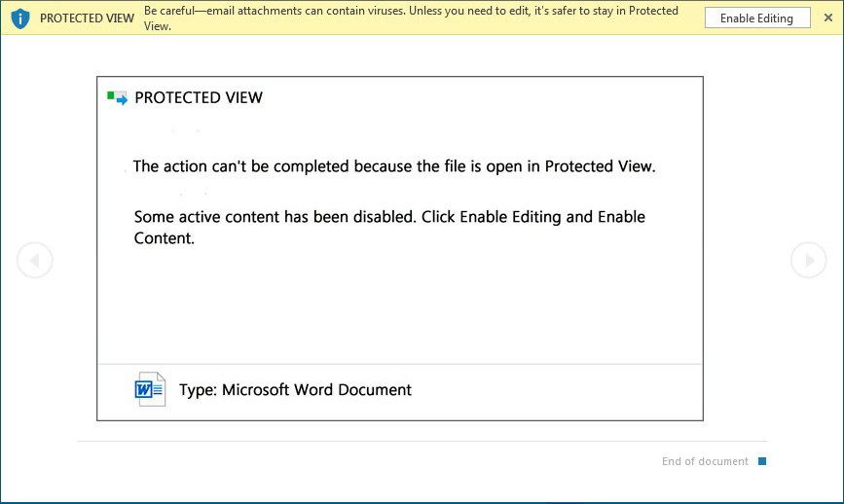The image size is (844, 504).
Task: Click the sentence starting The action can't be completed
Action: point(394,166)
